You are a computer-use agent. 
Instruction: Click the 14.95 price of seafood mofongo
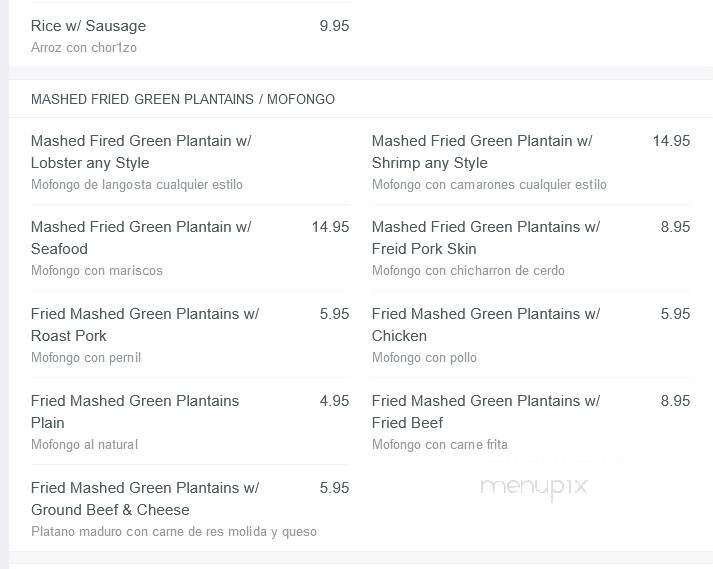point(330,227)
